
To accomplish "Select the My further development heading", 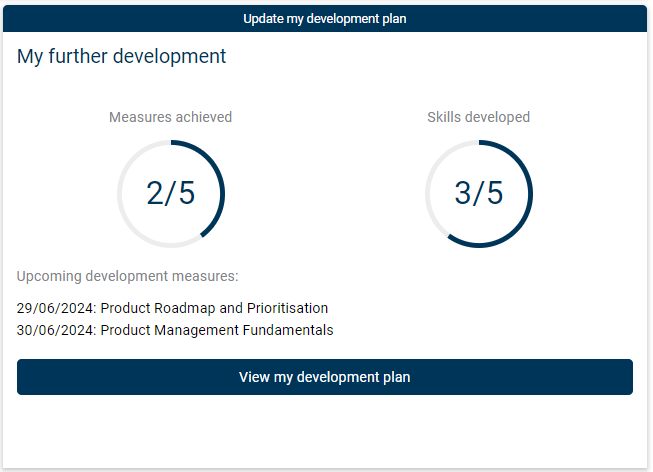I will point(122,56).
